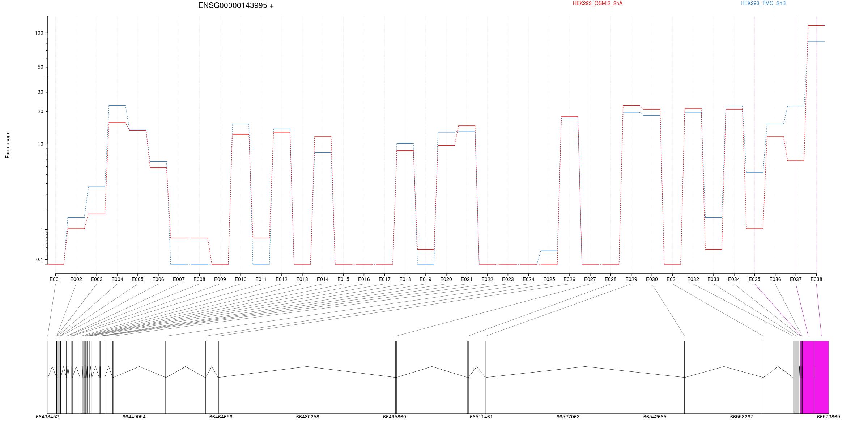Select exon label E009

coord(220,279)
